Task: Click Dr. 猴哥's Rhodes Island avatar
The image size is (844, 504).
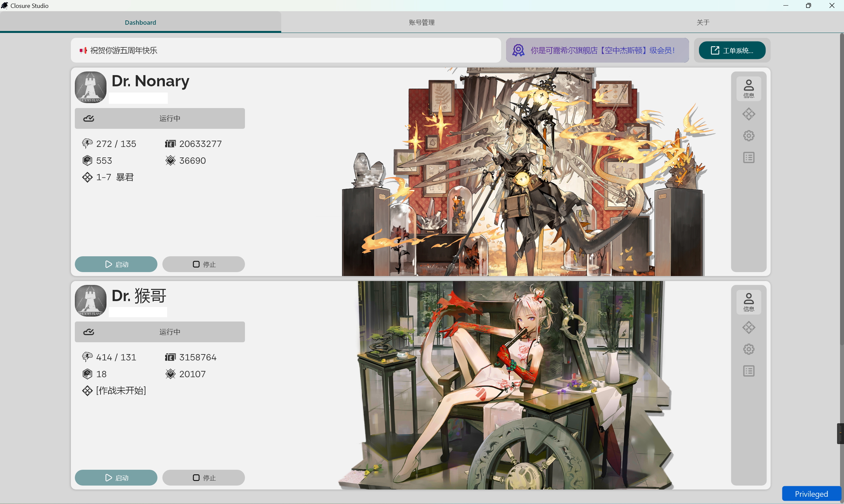Action: coord(90,301)
